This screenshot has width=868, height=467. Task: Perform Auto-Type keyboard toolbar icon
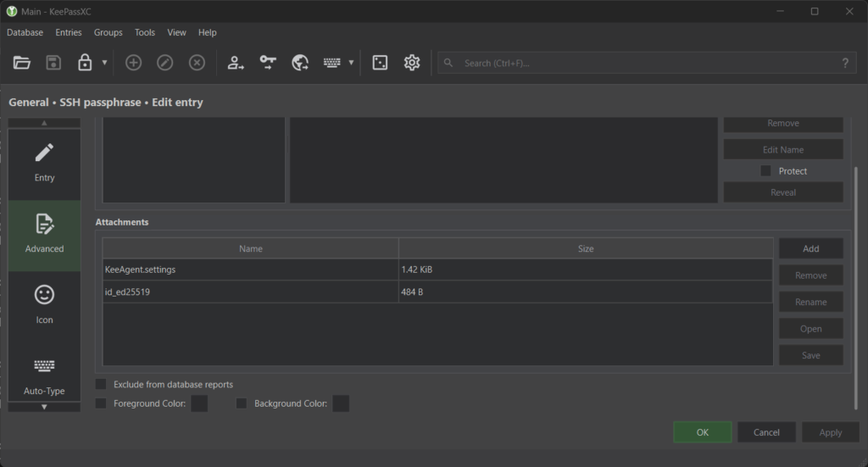tap(332, 63)
